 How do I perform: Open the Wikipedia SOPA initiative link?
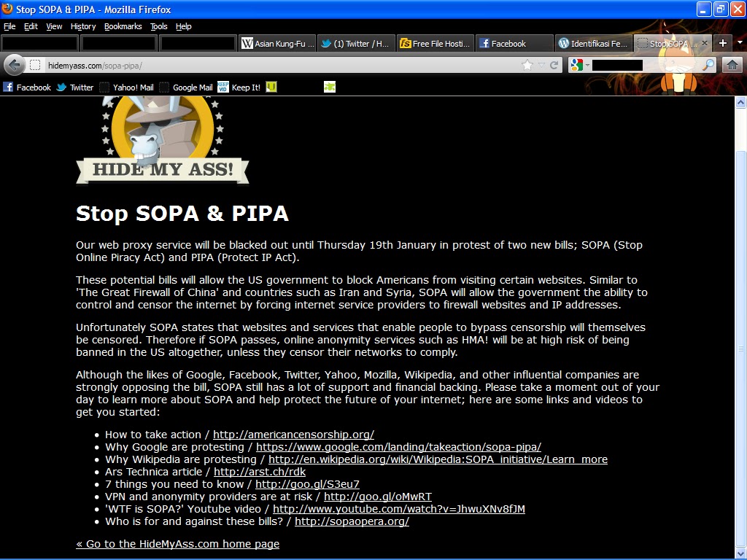[438, 459]
